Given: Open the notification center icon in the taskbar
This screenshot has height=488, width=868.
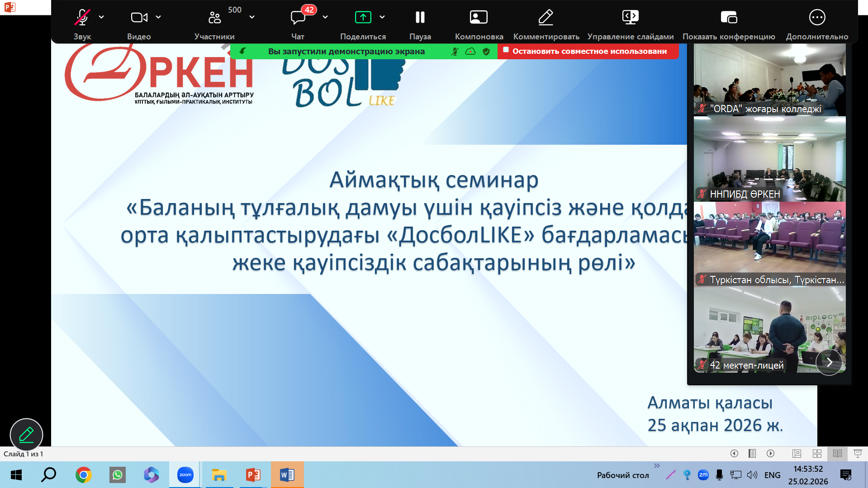Looking at the screenshot, I should tap(845, 475).
